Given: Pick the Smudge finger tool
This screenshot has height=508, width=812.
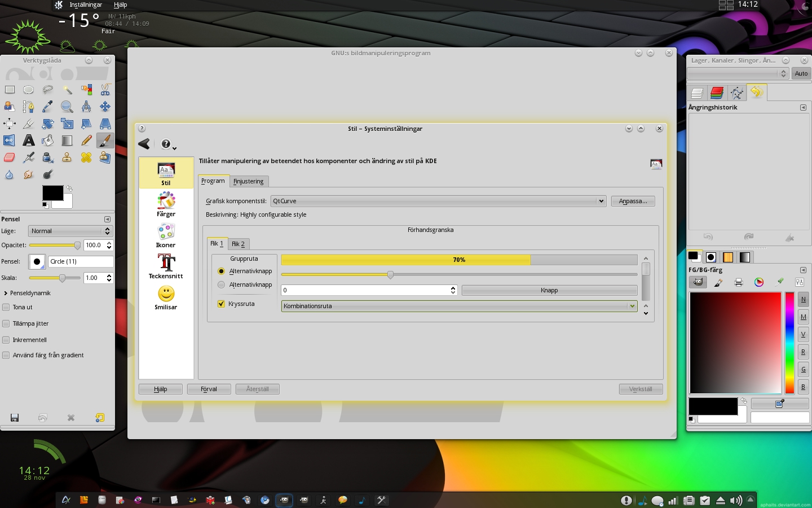Looking at the screenshot, I should coord(29,174).
